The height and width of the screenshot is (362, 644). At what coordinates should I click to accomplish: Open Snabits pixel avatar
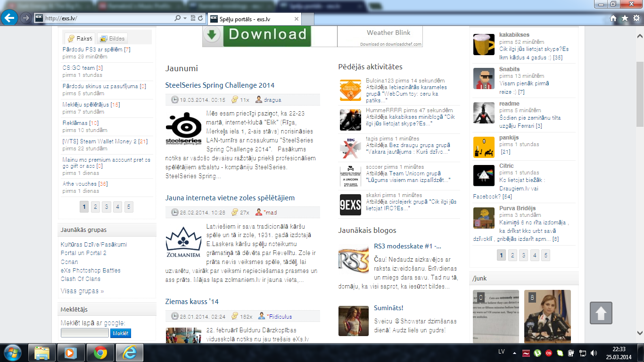484,78
